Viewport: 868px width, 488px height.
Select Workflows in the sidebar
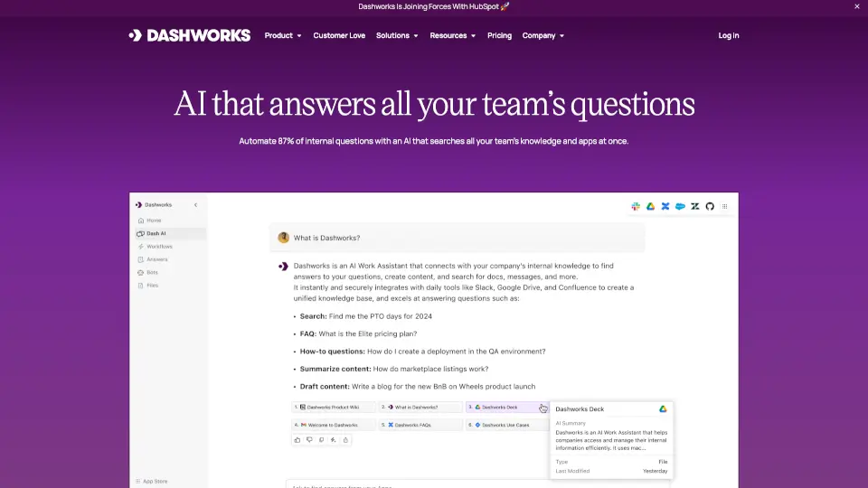159,247
